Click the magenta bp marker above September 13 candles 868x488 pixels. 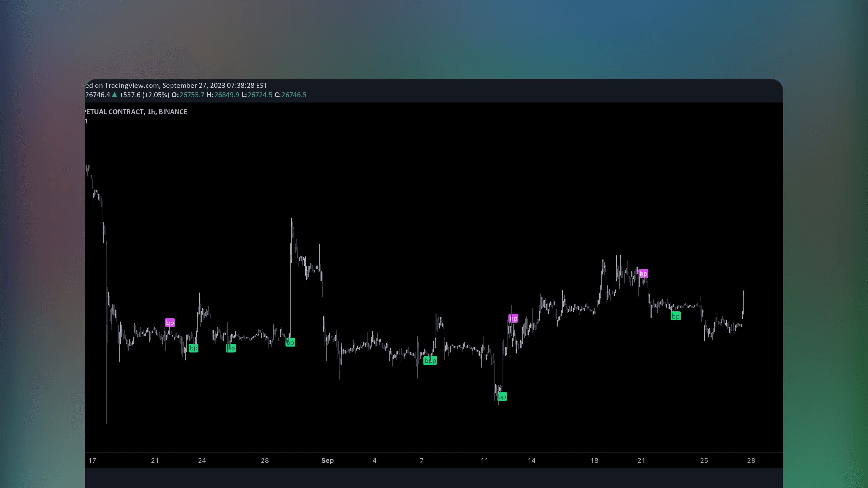(x=513, y=318)
